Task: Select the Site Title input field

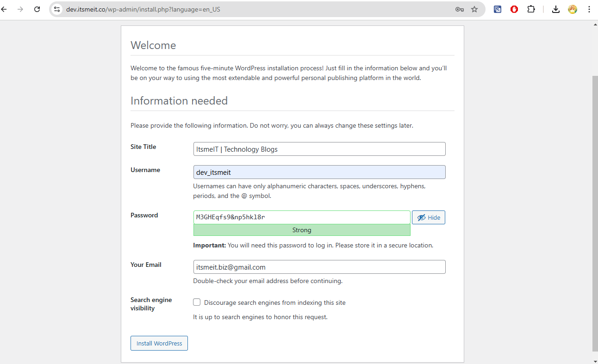Action: click(319, 148)
